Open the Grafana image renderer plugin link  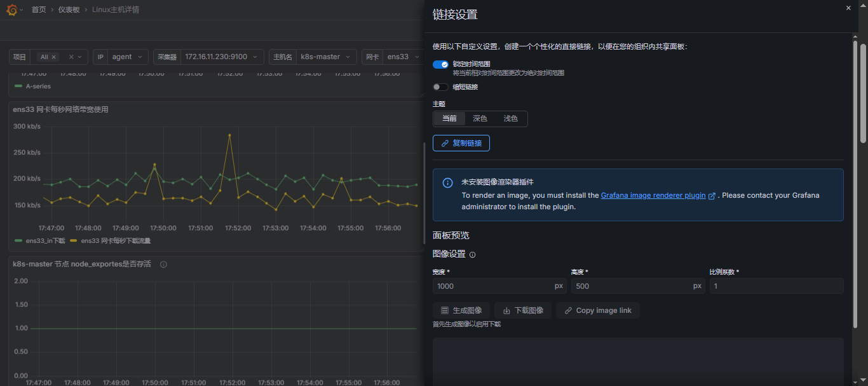[x=653, y=196]
